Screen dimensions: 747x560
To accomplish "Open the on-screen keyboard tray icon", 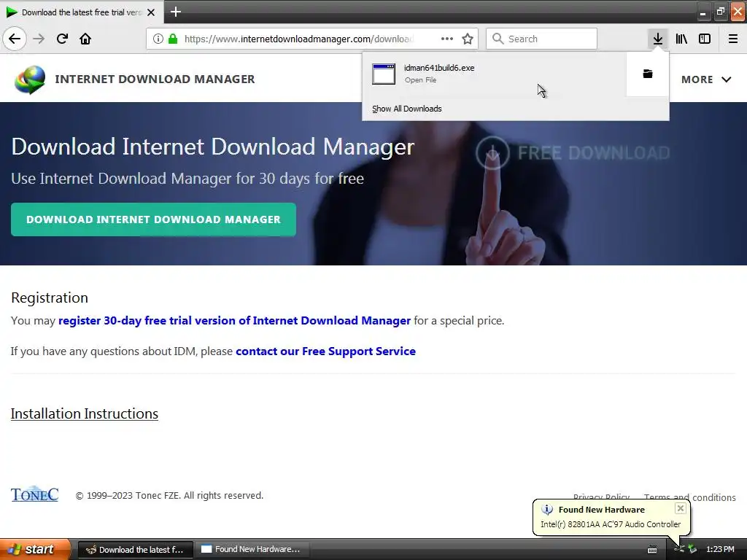I will point(652,550).
